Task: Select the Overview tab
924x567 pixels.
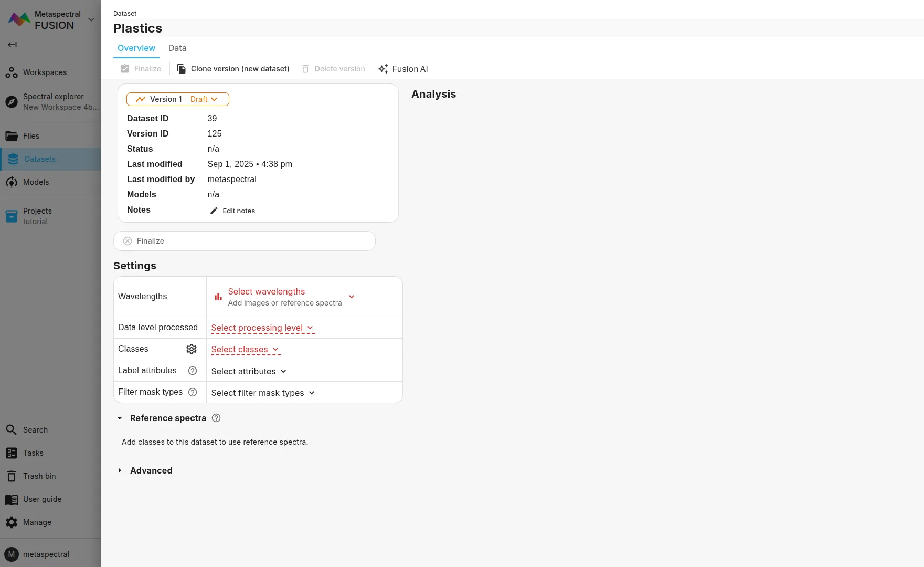Action: (x=136, y=48)
